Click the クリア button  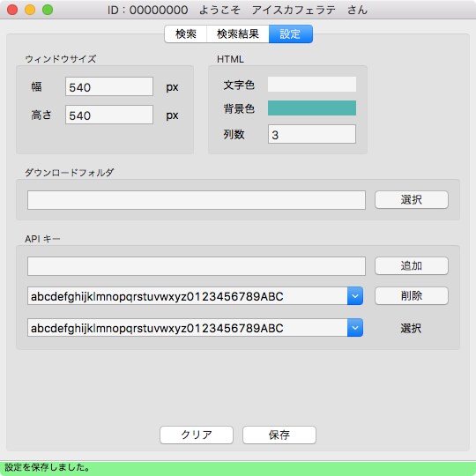tap(197, 435)
